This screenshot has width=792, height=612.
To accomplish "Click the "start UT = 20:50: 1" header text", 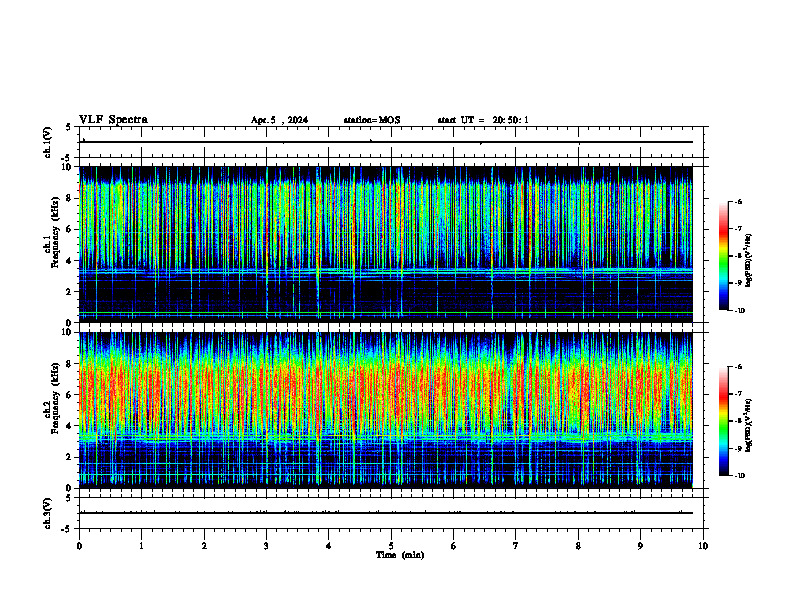I will click(x=483, y=120).
